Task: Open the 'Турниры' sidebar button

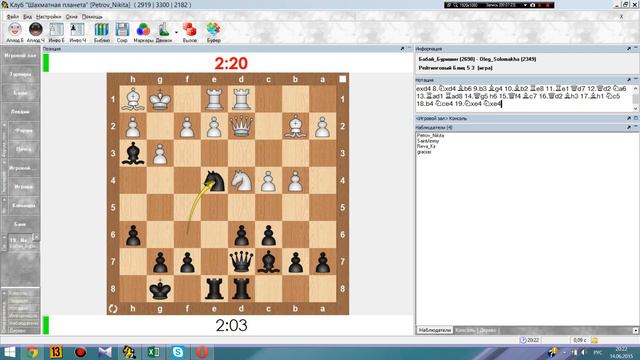Action: click(20, 74)
